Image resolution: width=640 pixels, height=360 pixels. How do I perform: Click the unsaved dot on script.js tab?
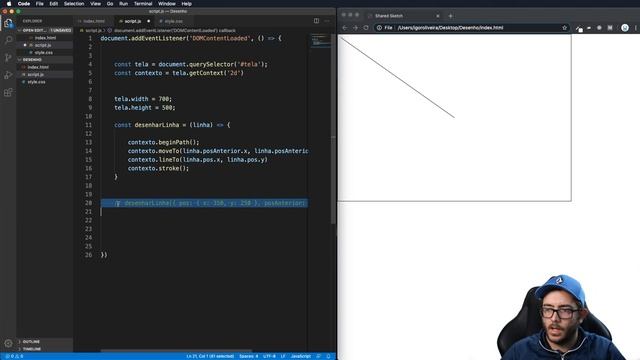coord(149,21)
